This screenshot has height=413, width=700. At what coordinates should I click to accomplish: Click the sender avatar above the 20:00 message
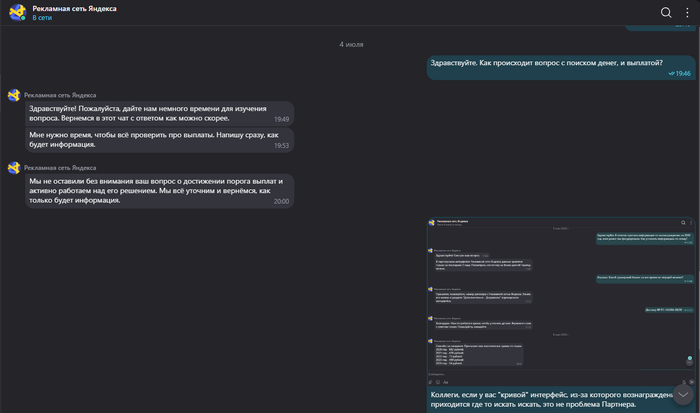point(14,168)
